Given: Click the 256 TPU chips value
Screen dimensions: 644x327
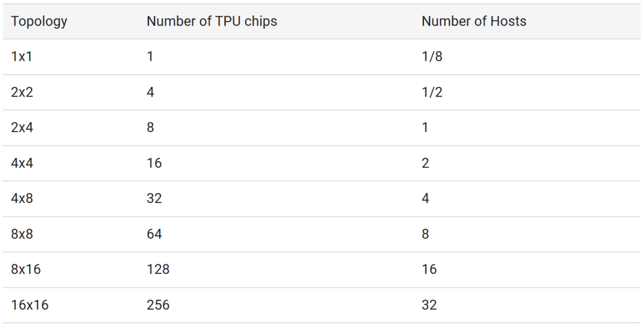Looking at the screenshot, I should click(158, 305).
